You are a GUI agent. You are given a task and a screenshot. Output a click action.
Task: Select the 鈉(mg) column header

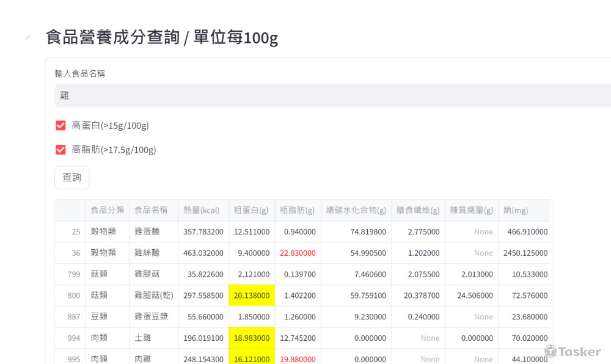[516, 210]
